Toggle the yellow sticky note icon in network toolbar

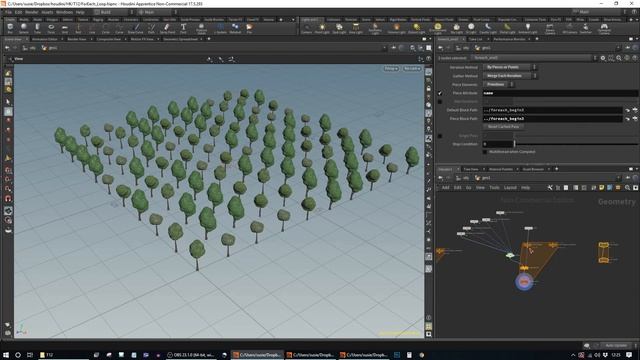(x=602, y=188)
